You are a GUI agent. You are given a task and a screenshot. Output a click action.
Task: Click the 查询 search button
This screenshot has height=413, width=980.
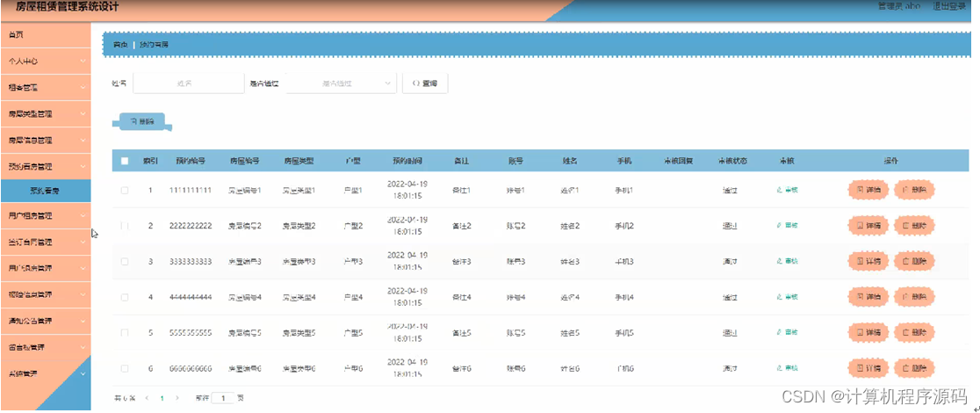(425, 83)
